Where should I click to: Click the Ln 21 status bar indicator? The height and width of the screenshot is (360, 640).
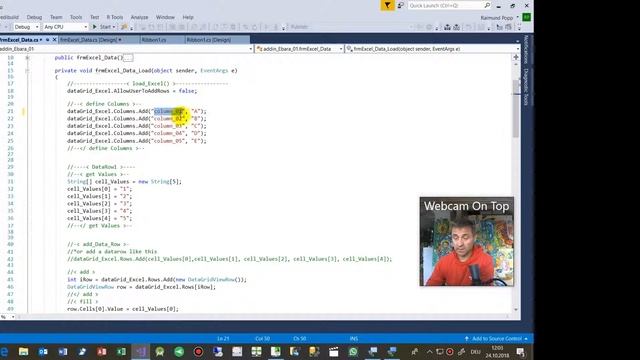223,338
